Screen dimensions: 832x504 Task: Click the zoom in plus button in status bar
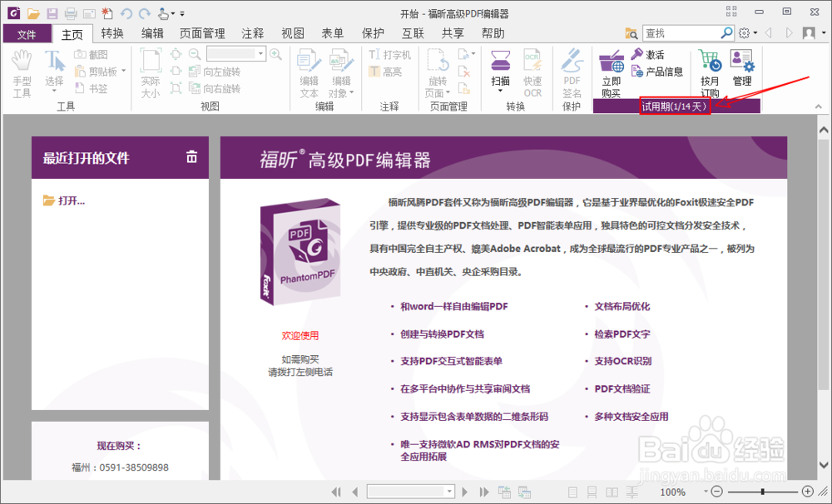click(808, 492)
